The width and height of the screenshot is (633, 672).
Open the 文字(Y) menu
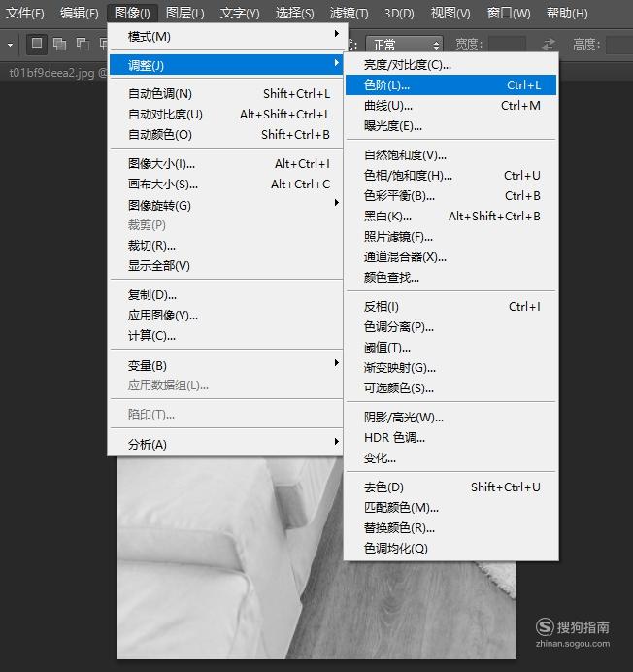[240, 14]
